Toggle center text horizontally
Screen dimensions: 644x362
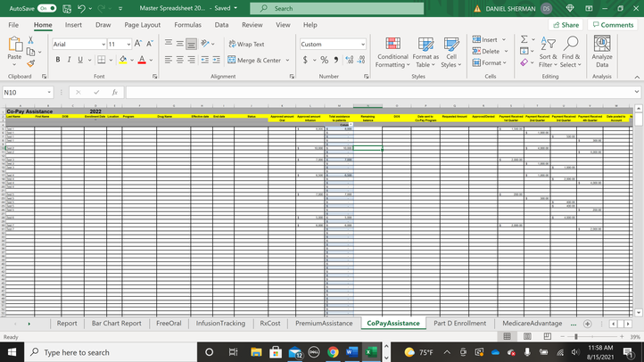180,60
